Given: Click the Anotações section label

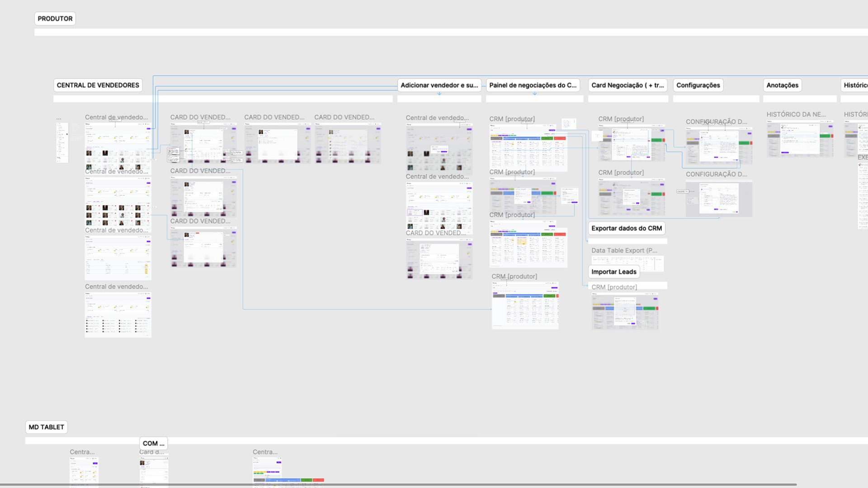Looking at the screenshot, I should (x=782, y=85).
